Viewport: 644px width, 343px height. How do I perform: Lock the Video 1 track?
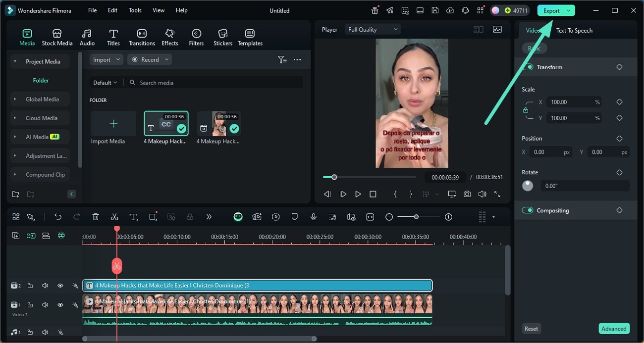30,305
